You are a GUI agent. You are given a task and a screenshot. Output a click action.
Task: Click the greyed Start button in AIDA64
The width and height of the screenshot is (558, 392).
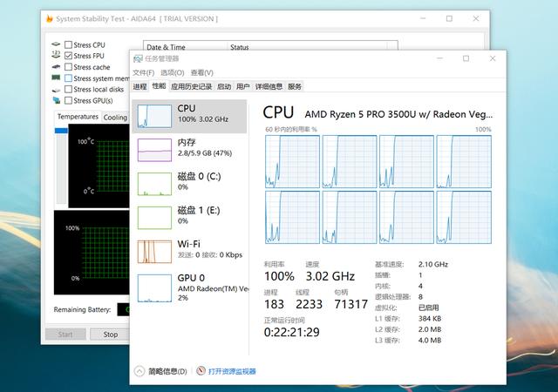65,335
